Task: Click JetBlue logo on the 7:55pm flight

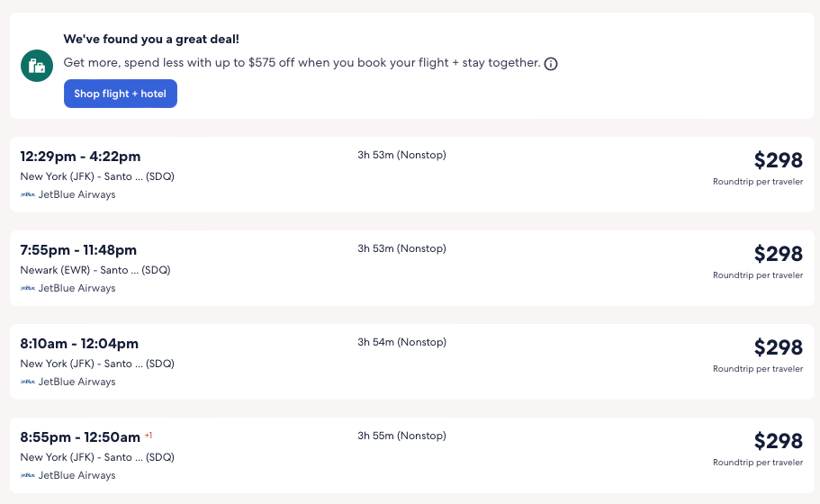Action: point(28,288)
